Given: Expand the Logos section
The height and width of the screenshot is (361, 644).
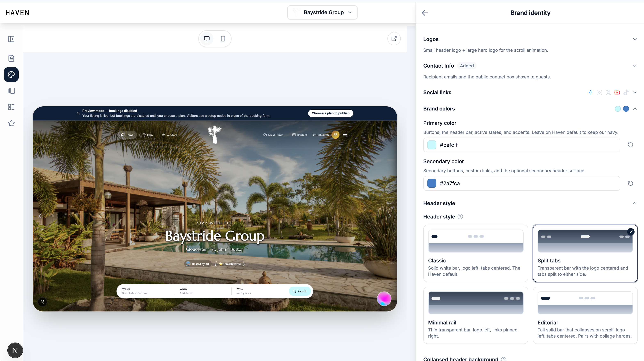Looking at the screenshot, I should click(635, 39).
